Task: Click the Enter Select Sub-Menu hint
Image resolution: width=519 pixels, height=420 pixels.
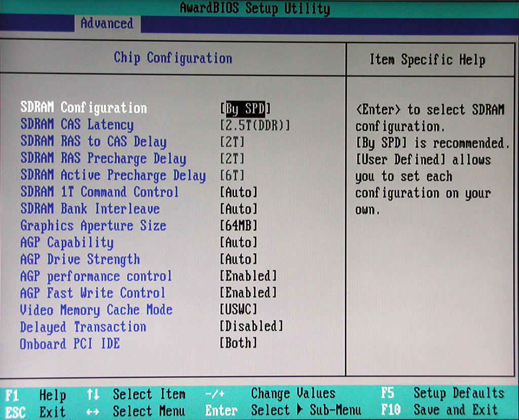Action: pyautogui.click(x=283, y=410)
